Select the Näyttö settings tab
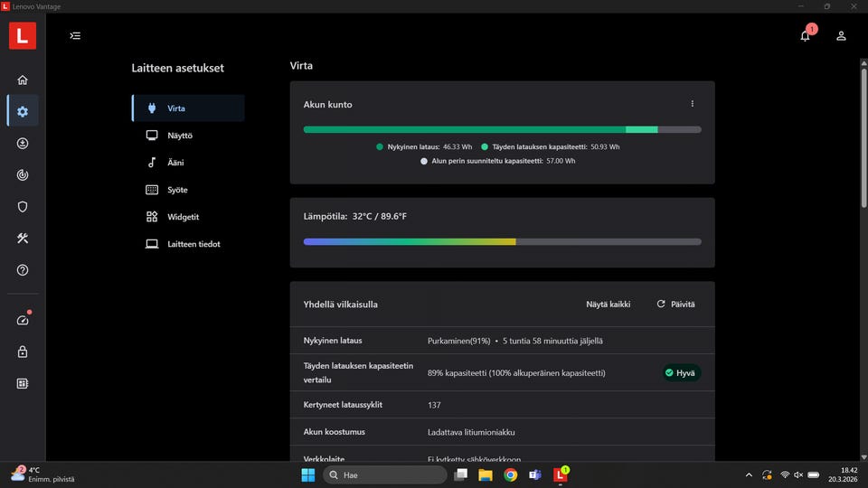The image size is (868, 488). tap(179, 136)
